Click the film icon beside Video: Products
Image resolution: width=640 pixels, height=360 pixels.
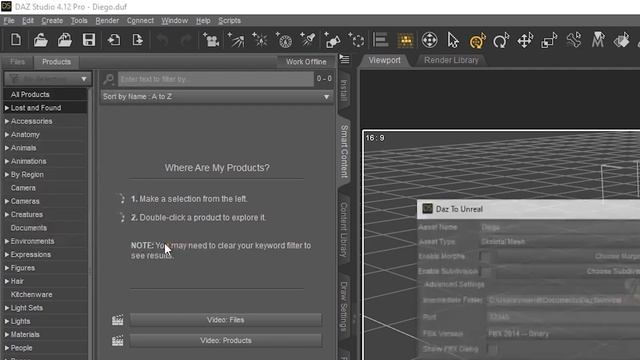point(118,340)
